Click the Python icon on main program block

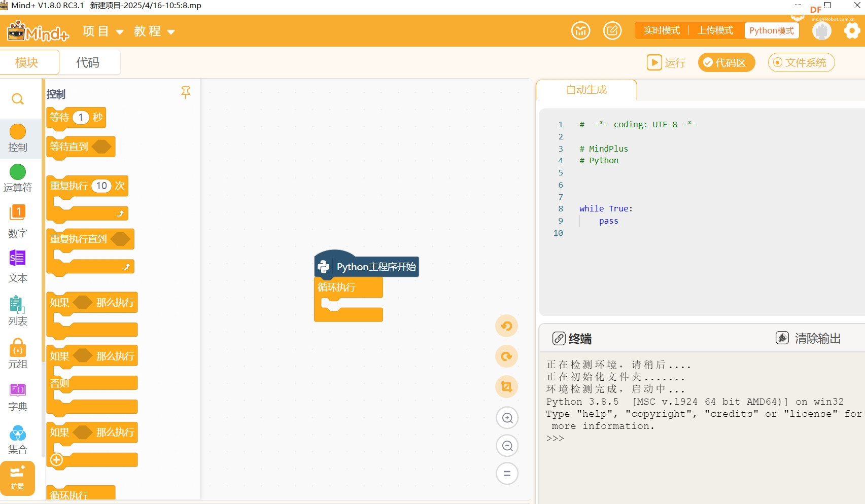(324, 267)
